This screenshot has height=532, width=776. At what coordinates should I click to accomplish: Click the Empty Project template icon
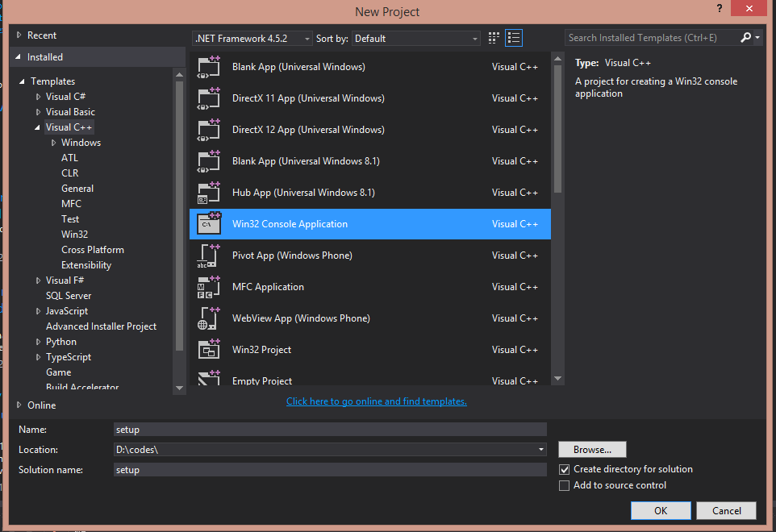208,378
